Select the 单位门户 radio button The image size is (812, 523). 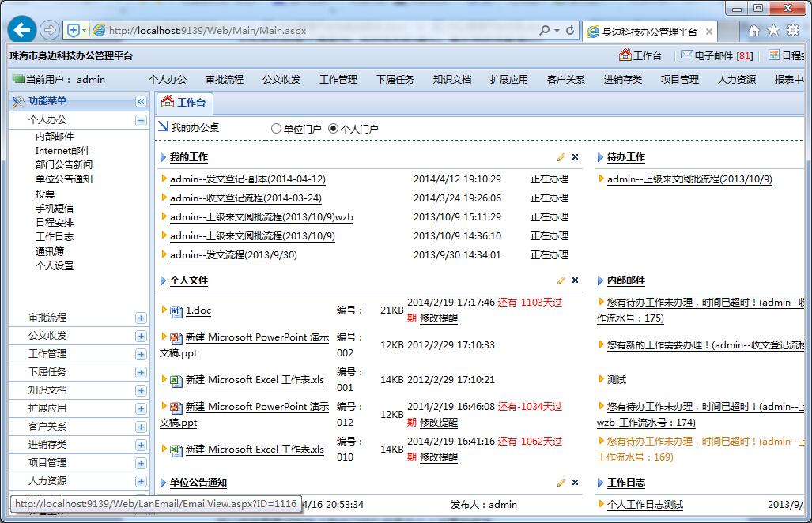coord(276,128)
